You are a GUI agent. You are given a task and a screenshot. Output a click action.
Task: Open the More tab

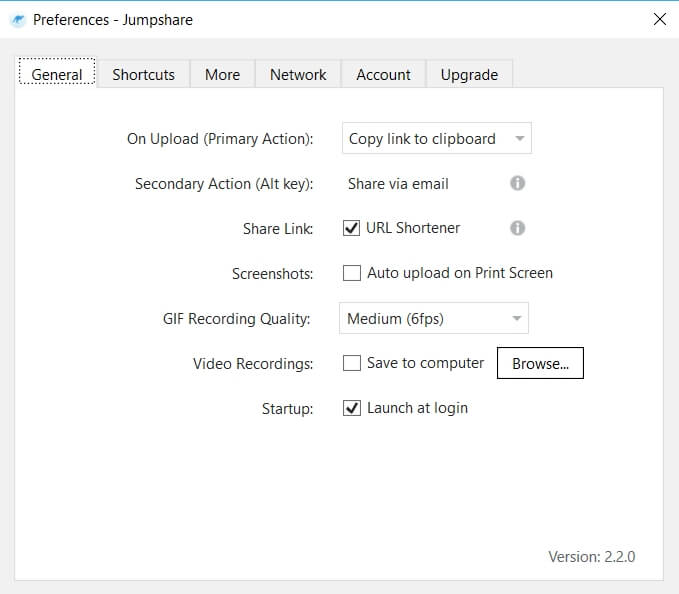tap(222, 74)
